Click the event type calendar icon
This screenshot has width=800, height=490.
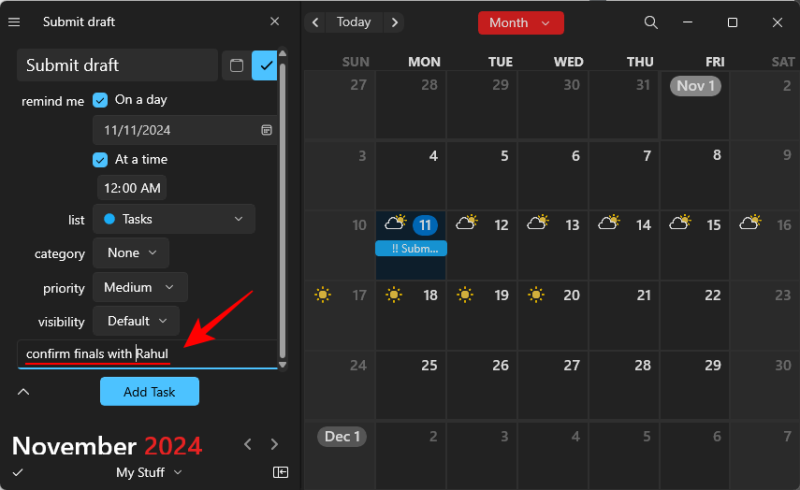coord(236,65)
